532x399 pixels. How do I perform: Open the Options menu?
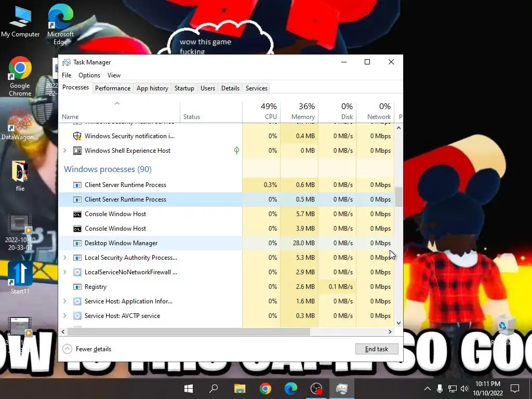[x=89, y=75]
